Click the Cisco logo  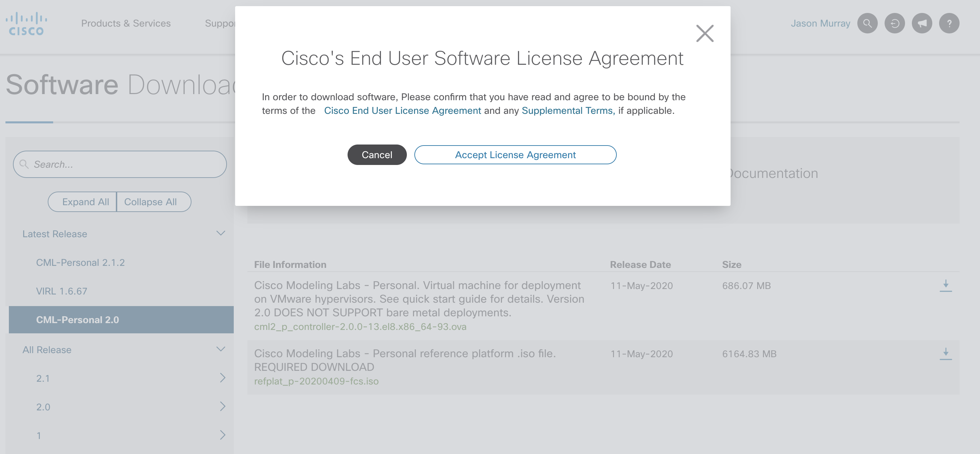(26, 23)
